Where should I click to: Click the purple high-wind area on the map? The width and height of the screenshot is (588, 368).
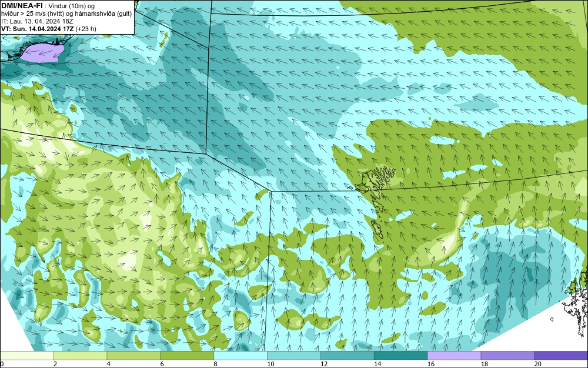[x=42, y=52]
